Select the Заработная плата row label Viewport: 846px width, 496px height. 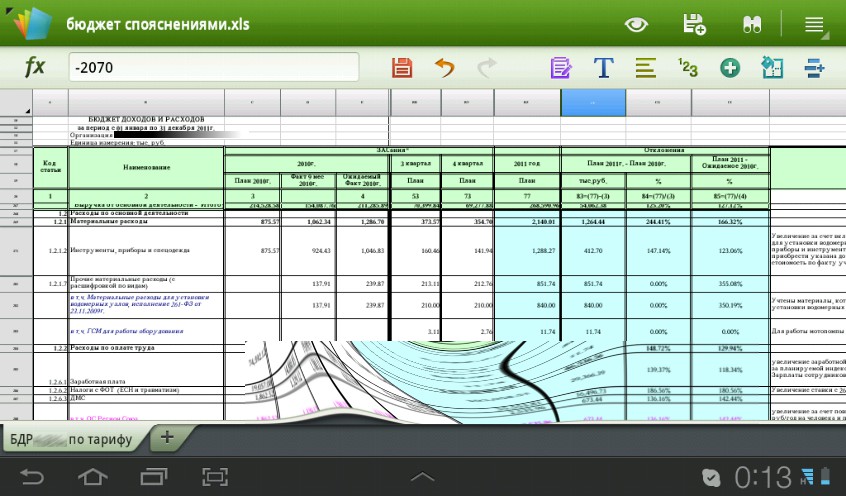[x=146, y=369]
